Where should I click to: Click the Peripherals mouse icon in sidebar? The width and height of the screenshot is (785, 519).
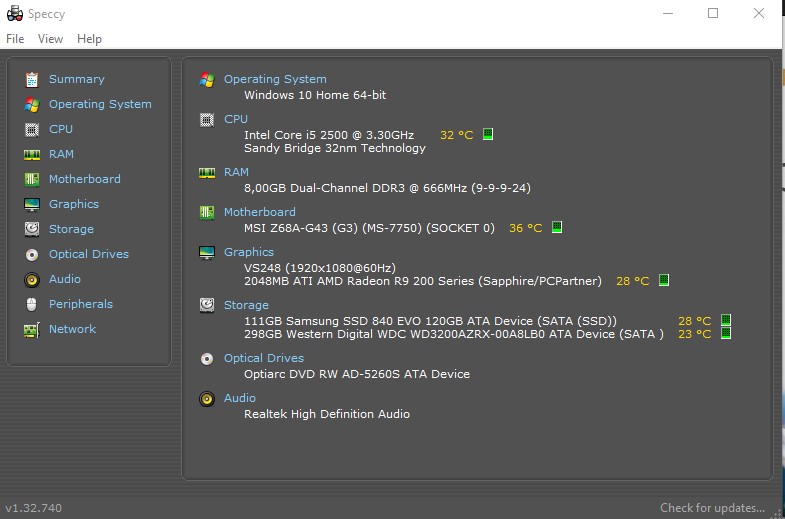click(x=32, y=304)
